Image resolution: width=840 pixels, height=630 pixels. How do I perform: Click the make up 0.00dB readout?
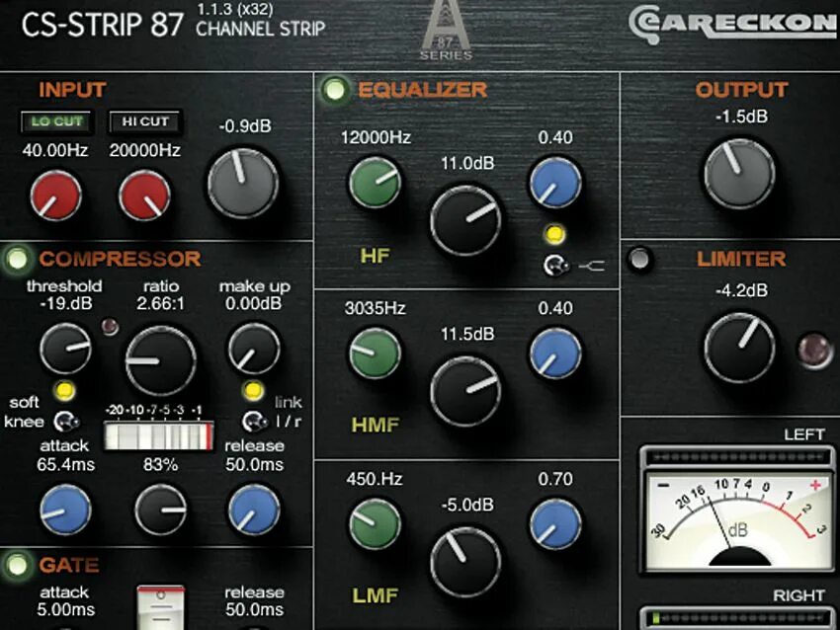pyautogui.click(x=253, y=303)
